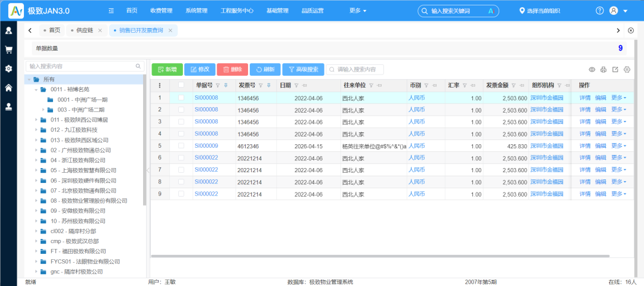Image resolution: width=644 pixels, height=286 pixels.
Task: Open 更多 dropdown in row 9
Action: pyautogui.click(x=618, y=194)
